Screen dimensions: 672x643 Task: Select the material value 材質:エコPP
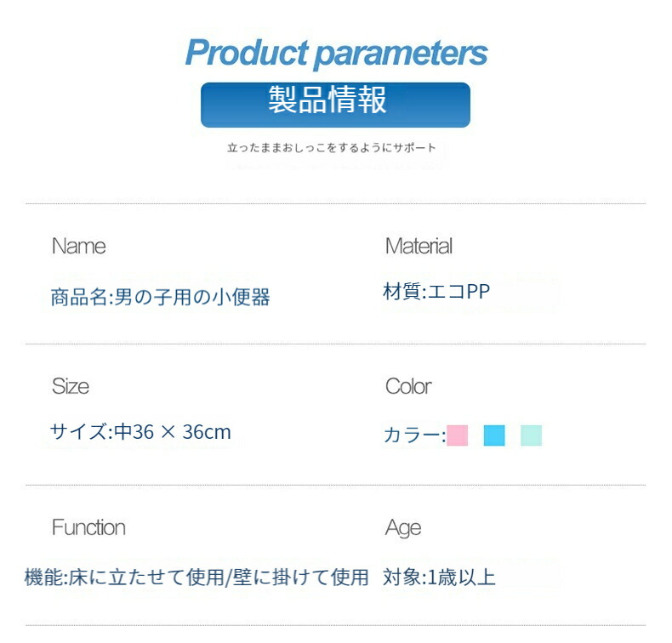coord(436,293)
